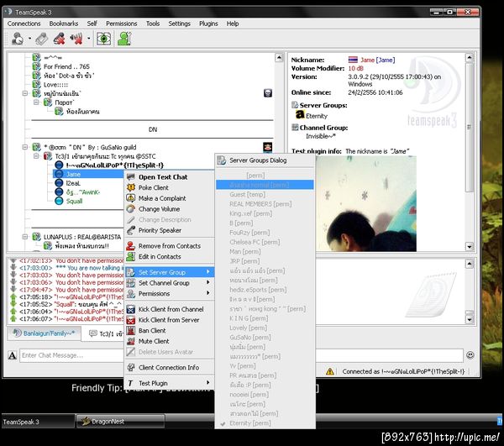Toggle the Guest [temp] server group

(265, 194)
